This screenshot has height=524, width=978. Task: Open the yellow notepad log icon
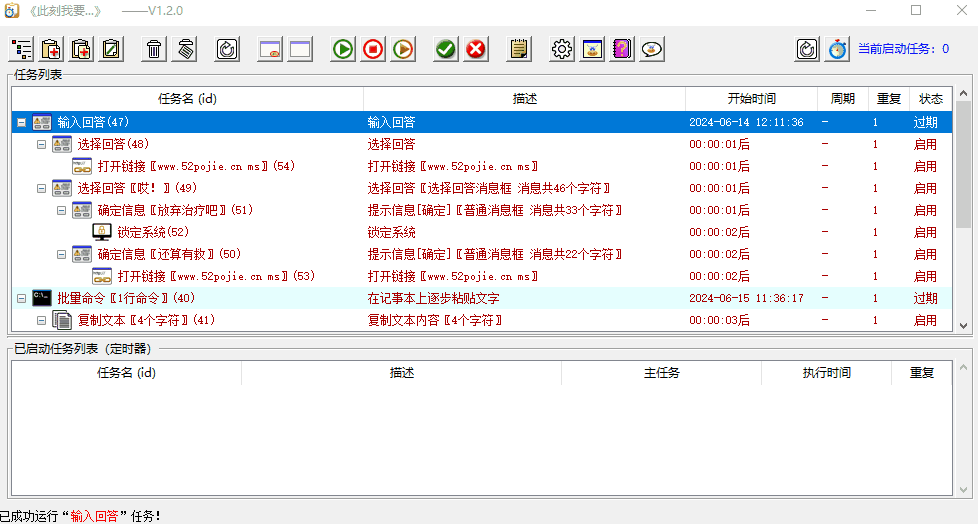(519, 49)
